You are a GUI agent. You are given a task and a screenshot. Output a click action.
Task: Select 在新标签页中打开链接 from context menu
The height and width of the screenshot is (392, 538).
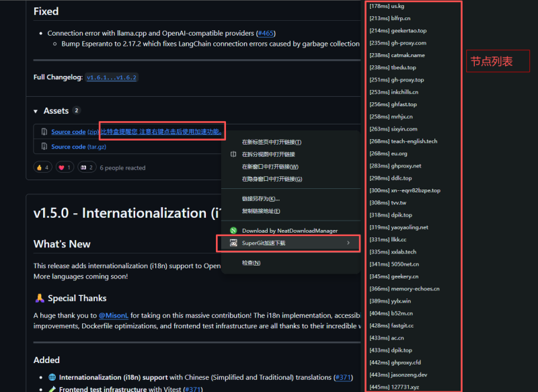272,142
